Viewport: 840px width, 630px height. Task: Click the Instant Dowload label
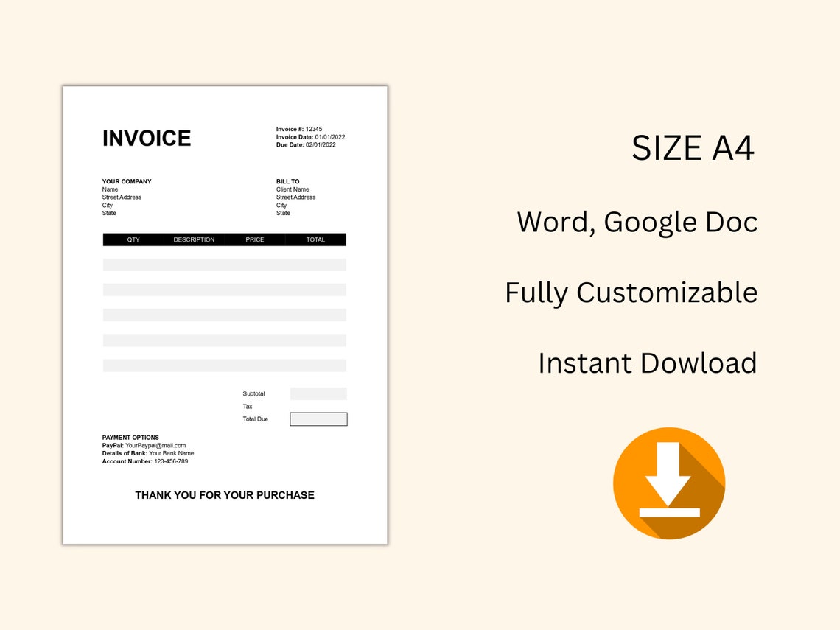point(648,363)
